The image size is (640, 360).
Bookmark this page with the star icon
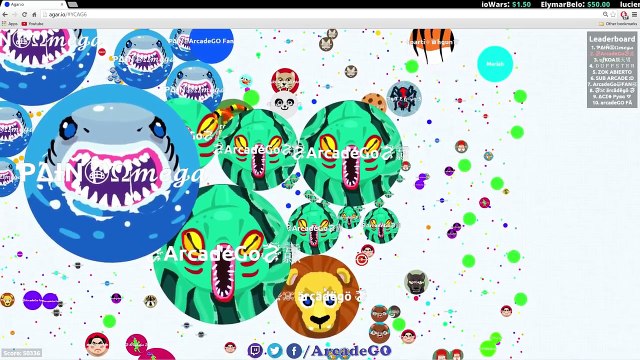pyautogui.click(x=613, y=14)
